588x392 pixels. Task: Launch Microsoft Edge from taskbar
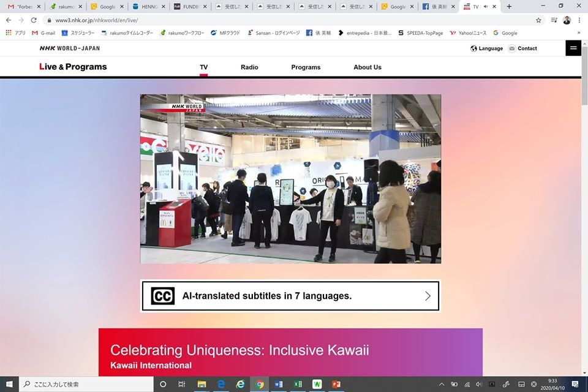[221, 384]
